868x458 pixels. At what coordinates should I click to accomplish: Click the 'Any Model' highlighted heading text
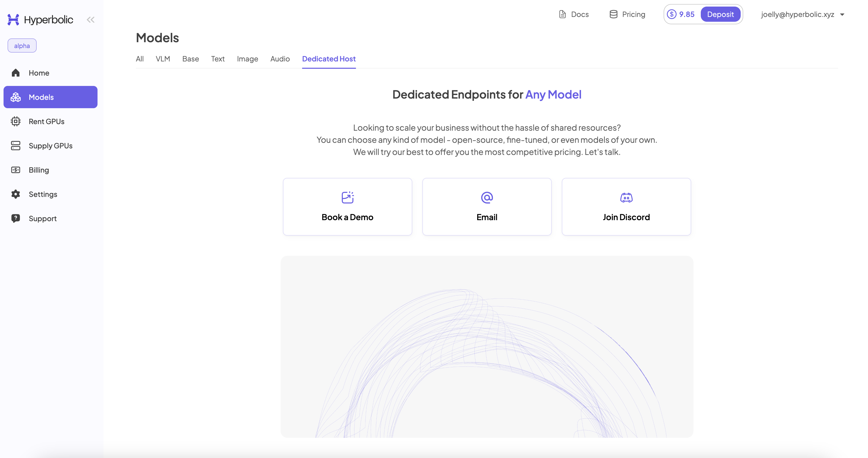(x=553, y=95)
